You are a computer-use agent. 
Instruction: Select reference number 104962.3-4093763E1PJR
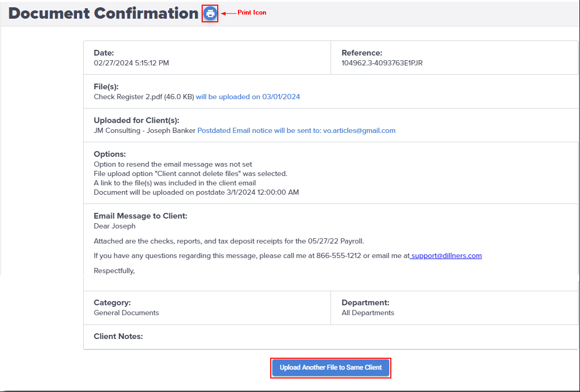382,63
